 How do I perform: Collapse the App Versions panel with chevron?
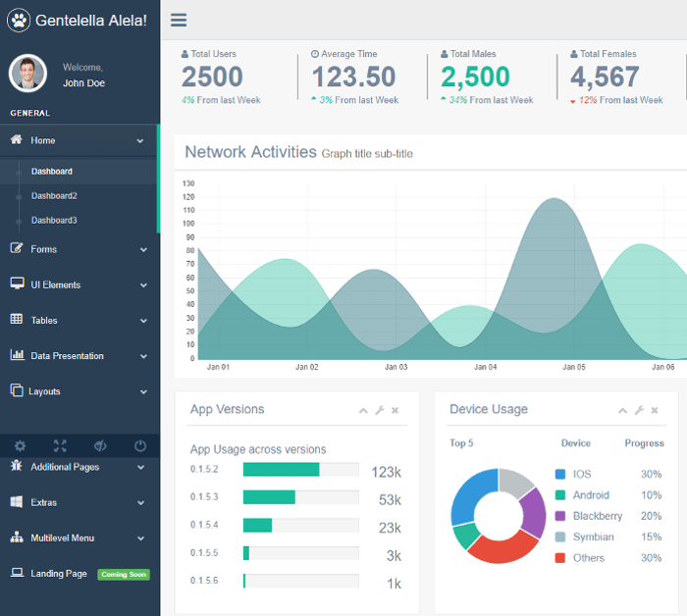[363, 410]
